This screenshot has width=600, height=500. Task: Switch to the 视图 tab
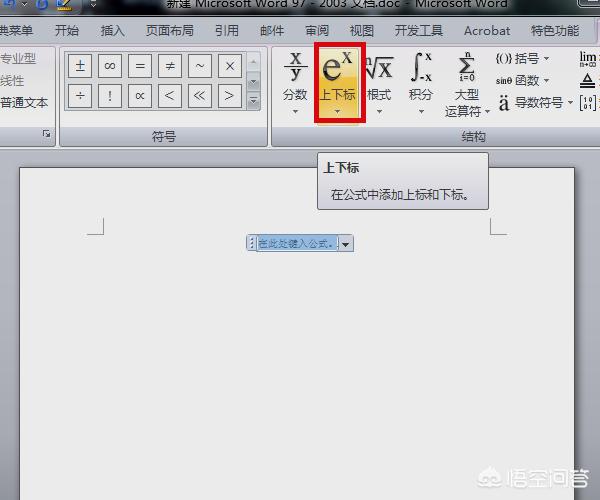pos(362,30)
